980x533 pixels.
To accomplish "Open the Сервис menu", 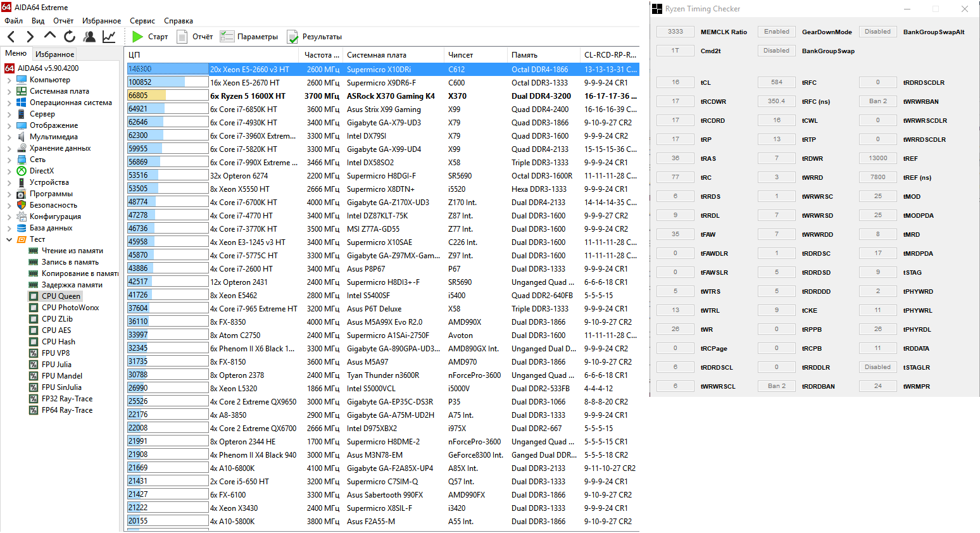I will [142, 21].
